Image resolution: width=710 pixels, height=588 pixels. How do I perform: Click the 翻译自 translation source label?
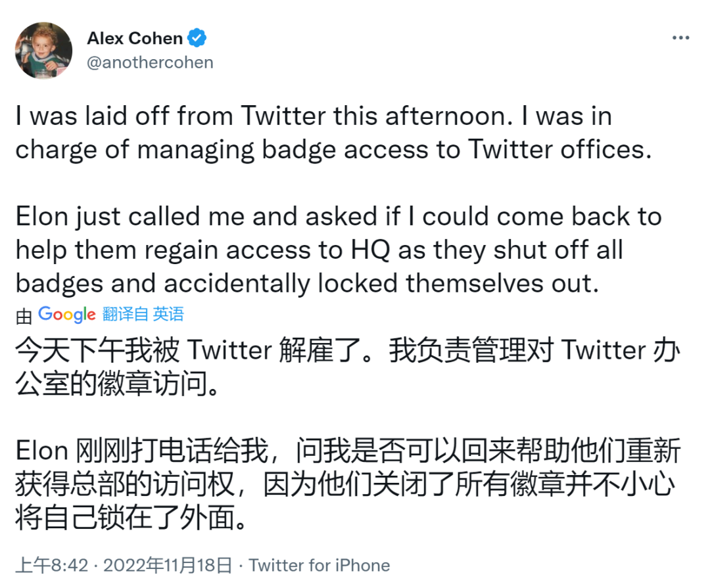tap(126, 314)
